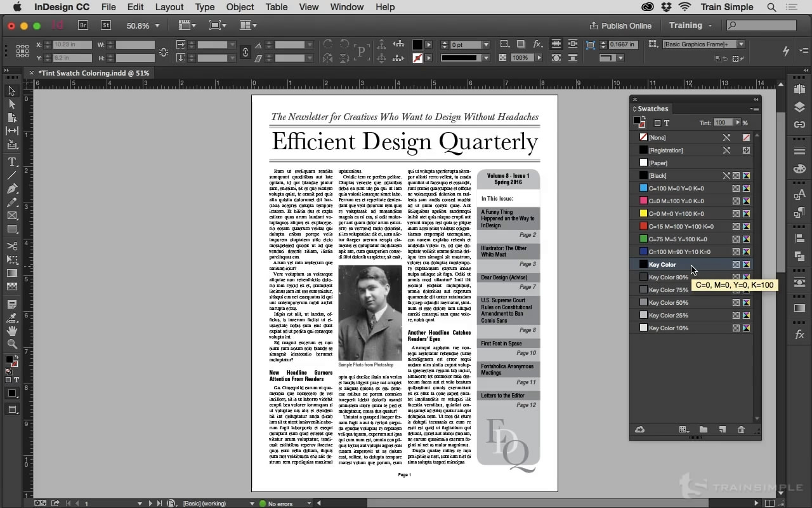Open the Effects fx panel in dock

coord(799,335)
